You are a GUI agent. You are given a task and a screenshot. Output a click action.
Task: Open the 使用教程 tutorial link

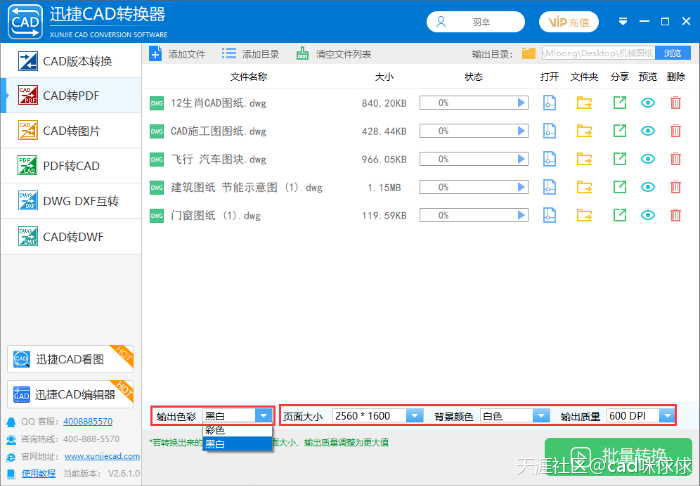tap(39, 473)
